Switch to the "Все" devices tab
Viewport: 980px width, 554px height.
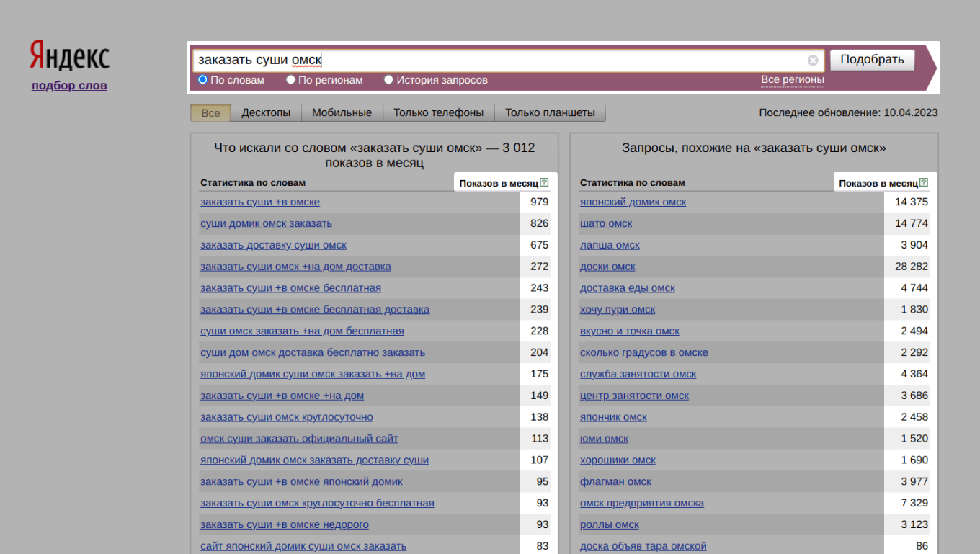click(210, 113)
